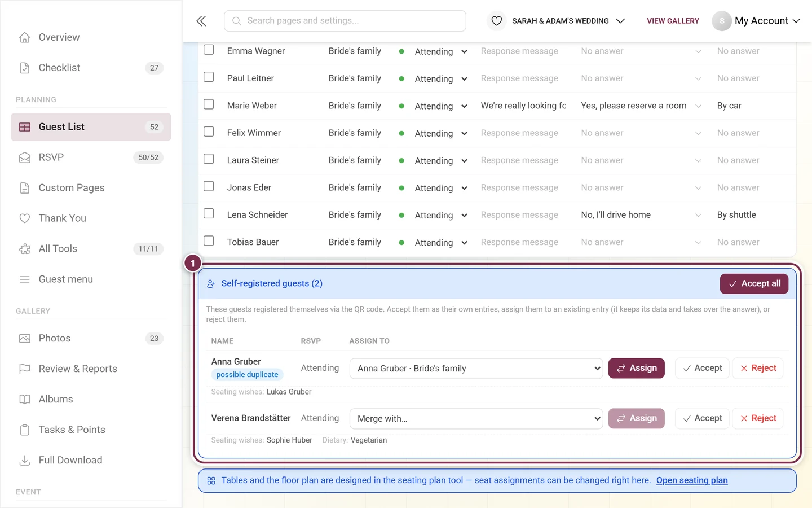Viewport: 812px width, 508px height.
Task: Click the Overview home icon
Action: point(25,37)
